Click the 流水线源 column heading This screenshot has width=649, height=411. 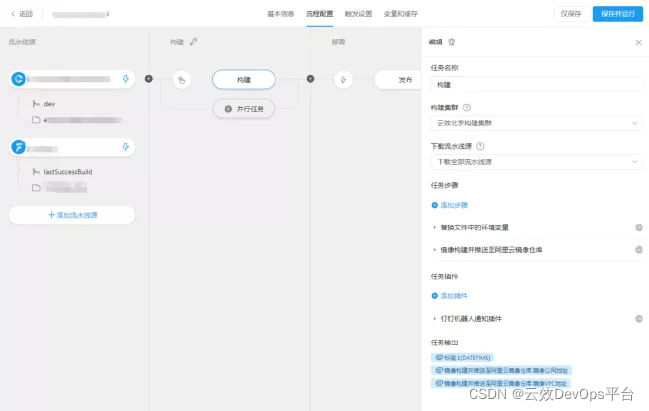point(22,42)
